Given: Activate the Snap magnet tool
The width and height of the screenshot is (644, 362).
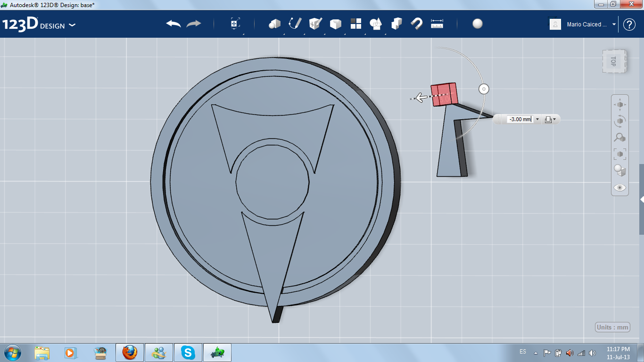Looking at the screenshot, I should 417,24.
